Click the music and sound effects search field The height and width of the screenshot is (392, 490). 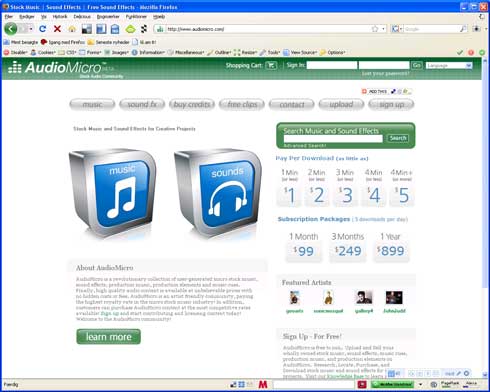tap(333, 139)
